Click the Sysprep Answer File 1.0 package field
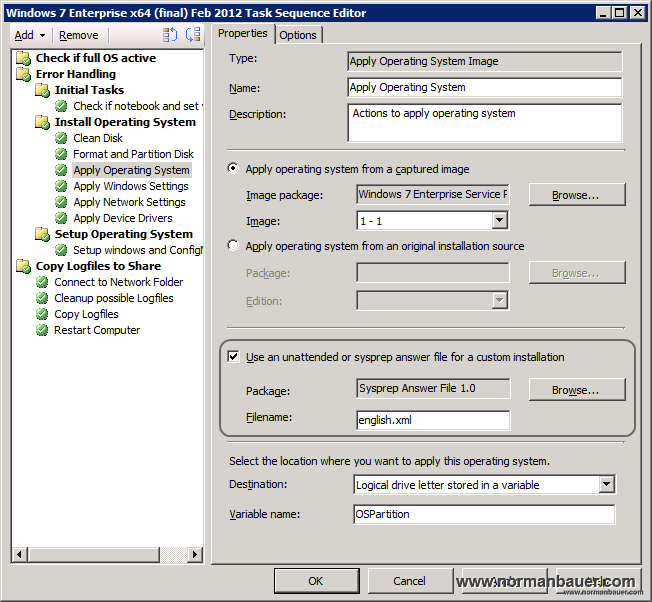 coord(433,388)
